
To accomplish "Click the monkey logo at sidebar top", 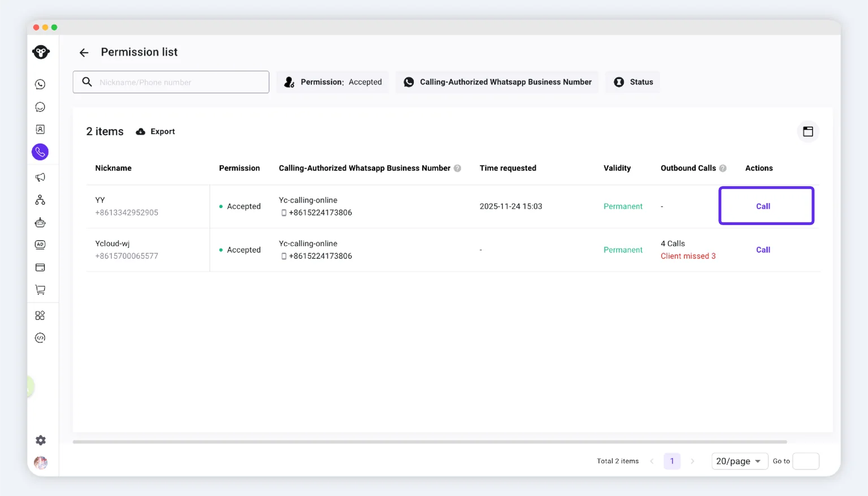I will 41,52.
